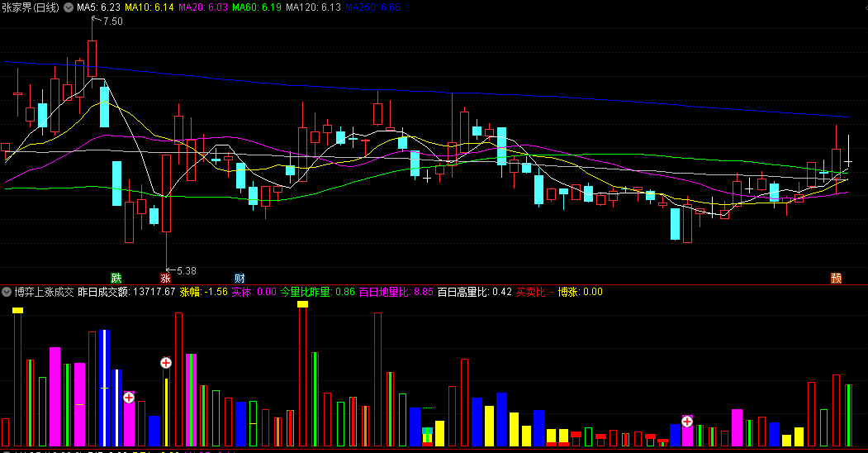Click the rightmost plus-circle marker in the volume panel
Screen dimensions: 868x453
coord(687,422)
